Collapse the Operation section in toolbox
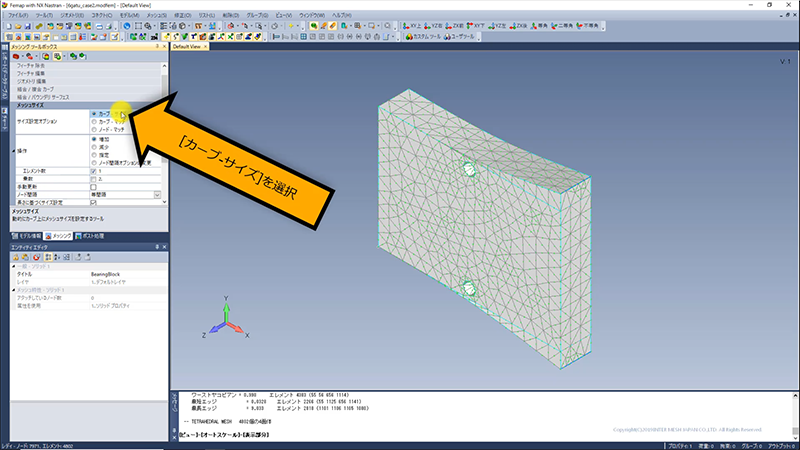Viewport: 800px width, 450px height. click(14, 150)
